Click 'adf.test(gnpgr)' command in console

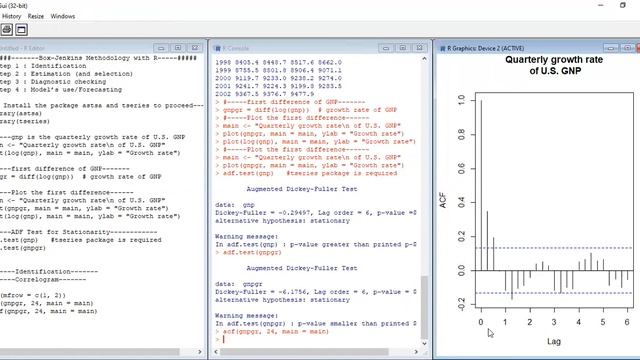[x=252, y=252]
